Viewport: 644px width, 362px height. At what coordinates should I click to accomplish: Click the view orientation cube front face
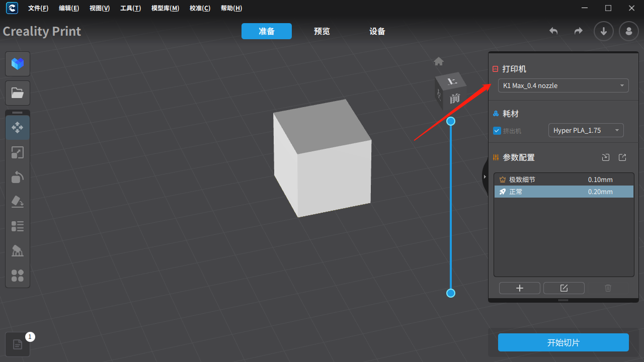click(455, 99)
